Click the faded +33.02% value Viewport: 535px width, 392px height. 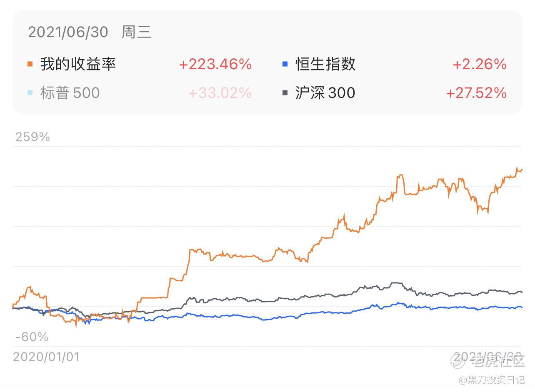click(x=220, y=92)
